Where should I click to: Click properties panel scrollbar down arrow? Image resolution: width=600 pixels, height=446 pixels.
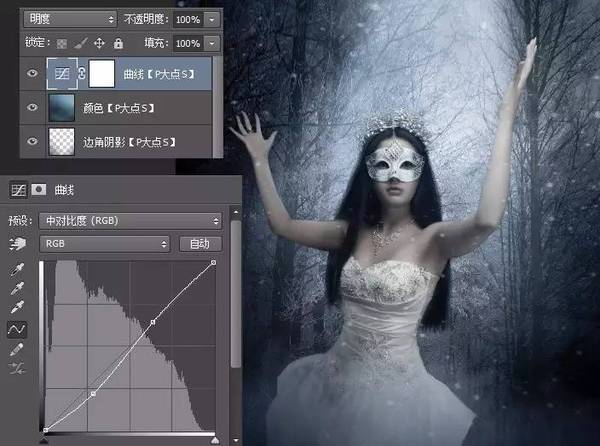click(x=236, y=441)
